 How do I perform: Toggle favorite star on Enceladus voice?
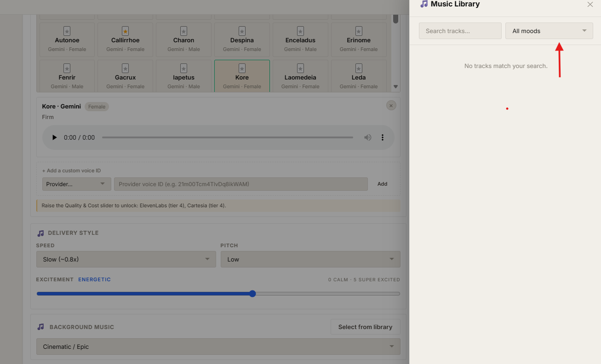pyautogui.click(x=300, y=31)
